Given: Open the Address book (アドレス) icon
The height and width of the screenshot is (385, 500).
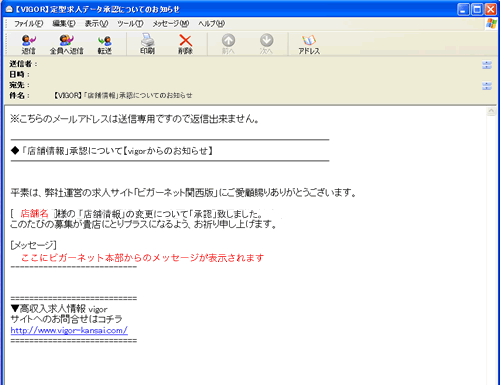Looking at the screenshot, I should (x=309, y=44).
